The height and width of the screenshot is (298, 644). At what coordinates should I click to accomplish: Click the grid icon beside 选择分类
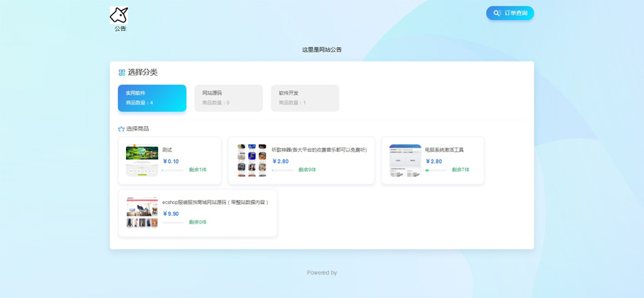click(x=122, y=72)
